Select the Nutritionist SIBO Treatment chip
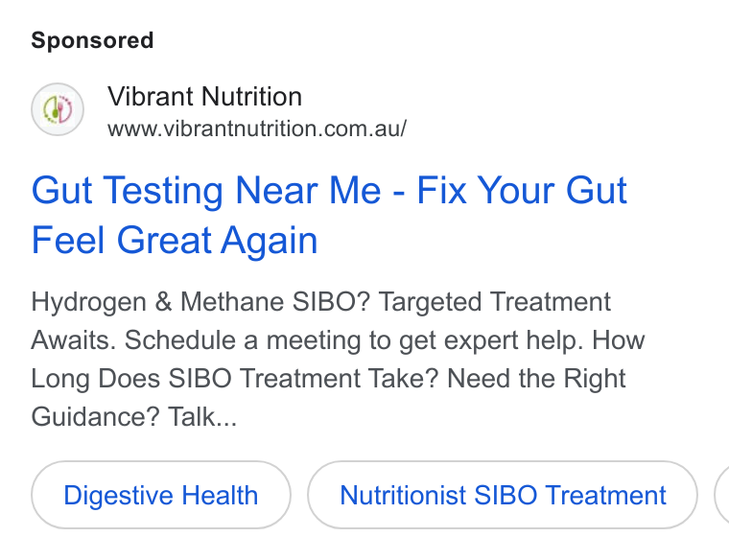The image size is (729, 560). [503, 495]
